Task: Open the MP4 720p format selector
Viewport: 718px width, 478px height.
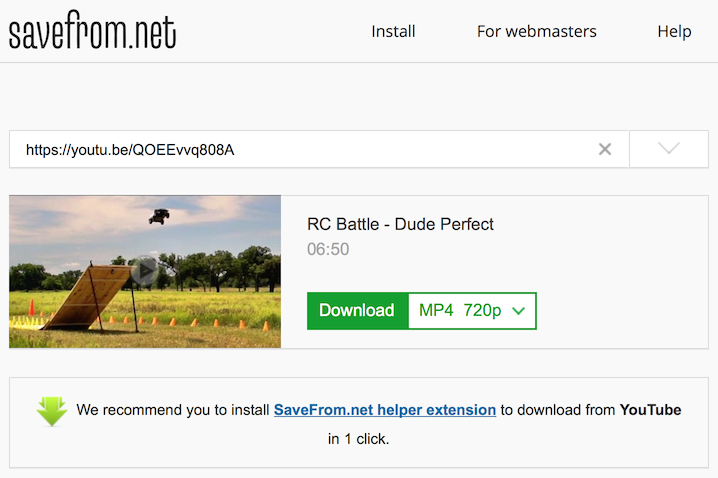Action: [x=472, y=310]
